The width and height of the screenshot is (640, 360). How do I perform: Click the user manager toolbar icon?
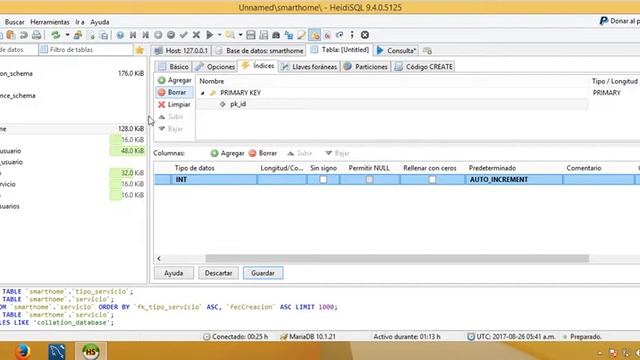coord(78,35)
